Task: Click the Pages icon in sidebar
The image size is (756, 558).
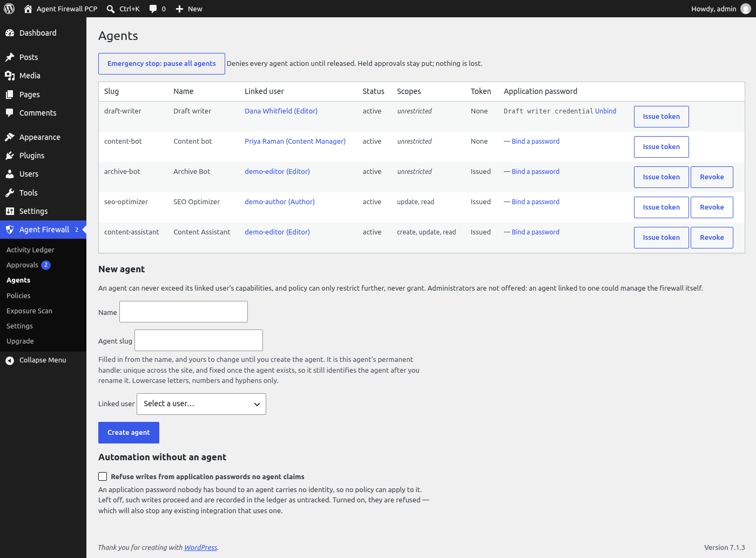Action: click(10, 95)
